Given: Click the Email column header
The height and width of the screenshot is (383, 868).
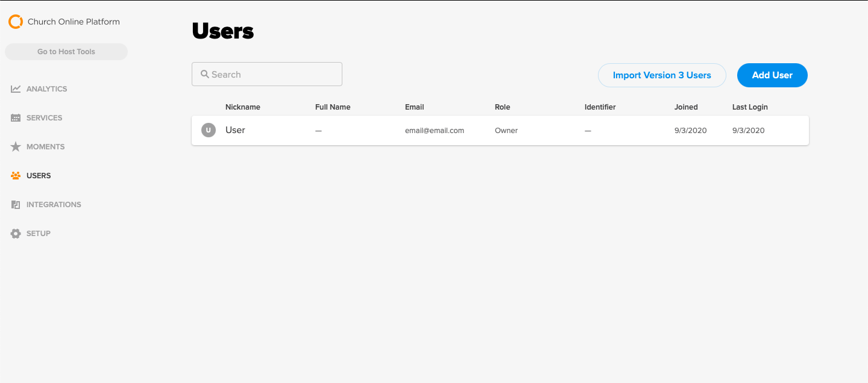Looking at the screenshot, I should pos(415,107).
